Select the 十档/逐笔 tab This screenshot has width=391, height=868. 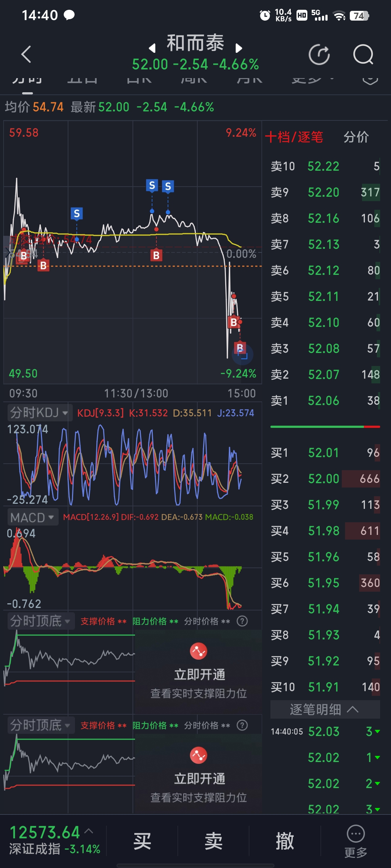[294, 137]
